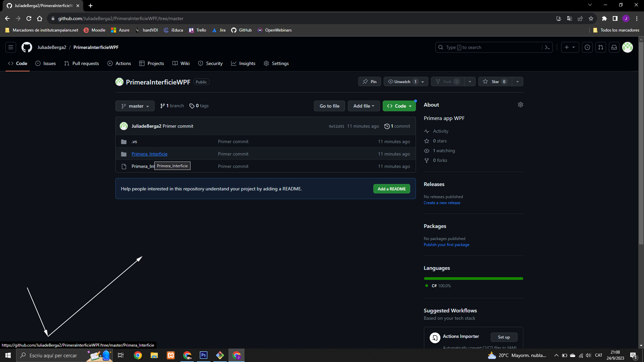This screenshot has width=644, height=362.
Task: Open Photoshop from the taskbar
Action: pyautogui.click(x=203, y=355)
